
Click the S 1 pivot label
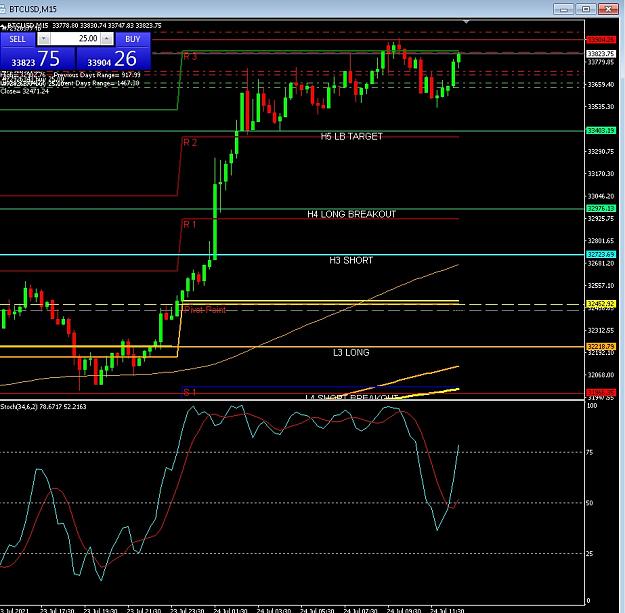point(190,393)
